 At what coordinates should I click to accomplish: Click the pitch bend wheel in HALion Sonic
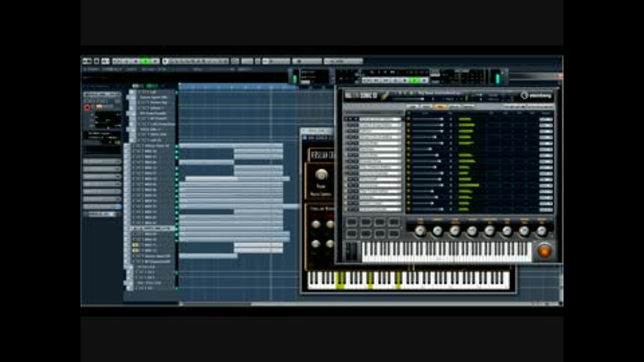pos(349,251)
